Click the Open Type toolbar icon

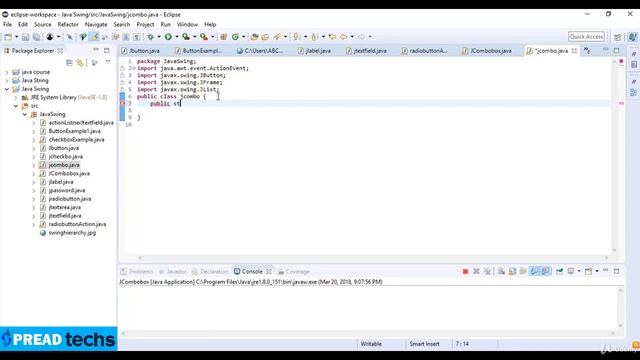(x=254, y=37)
